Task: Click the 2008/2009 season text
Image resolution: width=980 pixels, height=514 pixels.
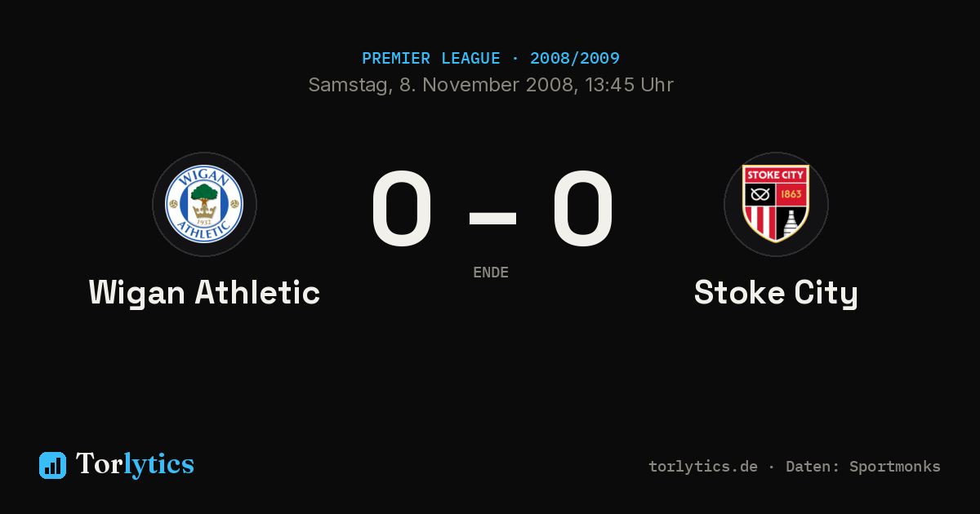Action: 575,59
